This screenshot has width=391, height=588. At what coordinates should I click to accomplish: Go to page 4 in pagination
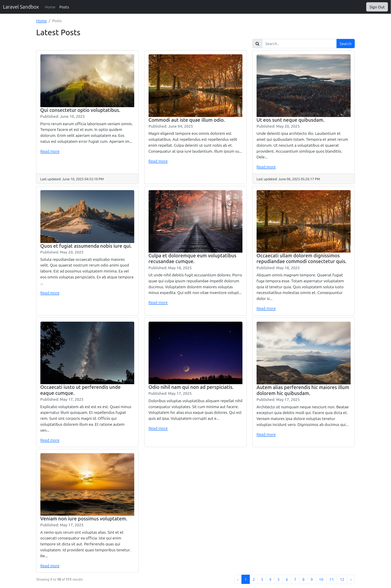tap(270, 579)
